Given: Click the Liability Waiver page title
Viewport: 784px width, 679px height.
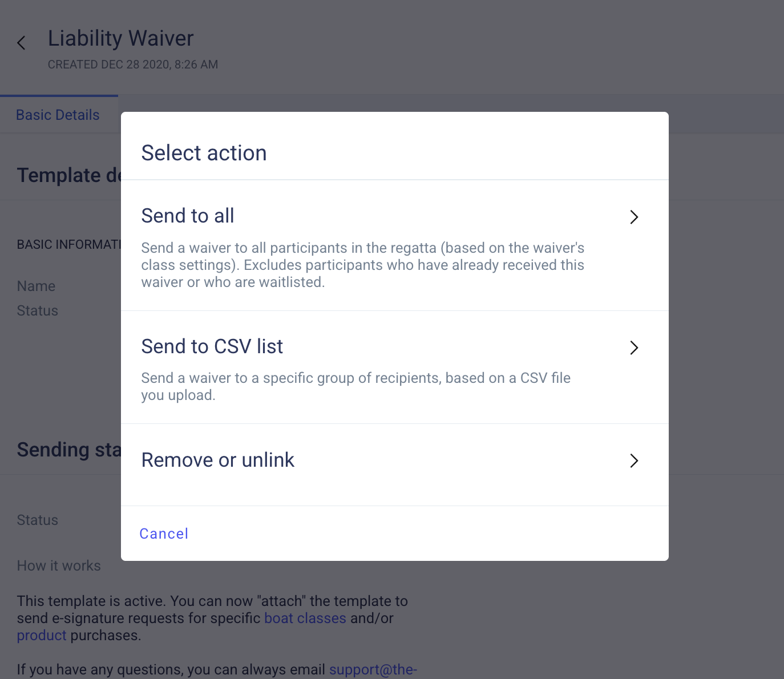Looking at the screenshot, I should (x=121, y=38).
